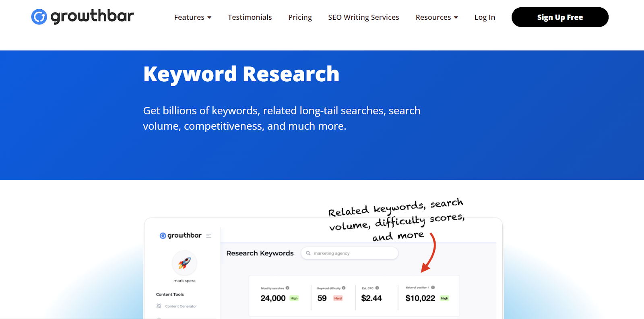Image resolution: width=644 pixels, height=319 pixels.
Task: Click the Content Tools section label
Action: coord(170,294)
